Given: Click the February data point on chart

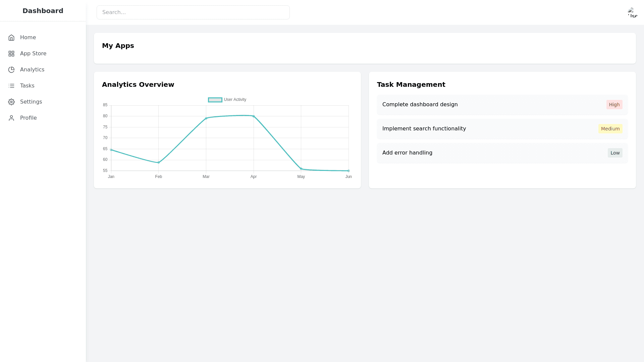Looking at the screenshot, I should tap(159, 163).
